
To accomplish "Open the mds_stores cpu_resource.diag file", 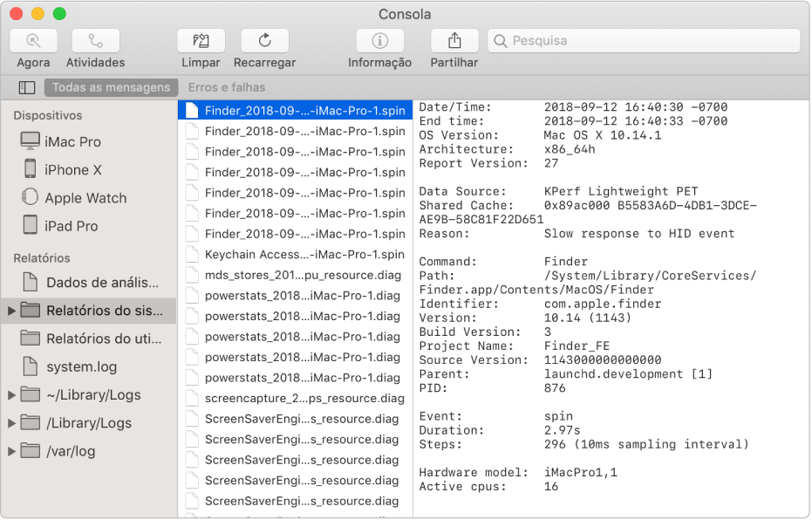I will (295, 275).
